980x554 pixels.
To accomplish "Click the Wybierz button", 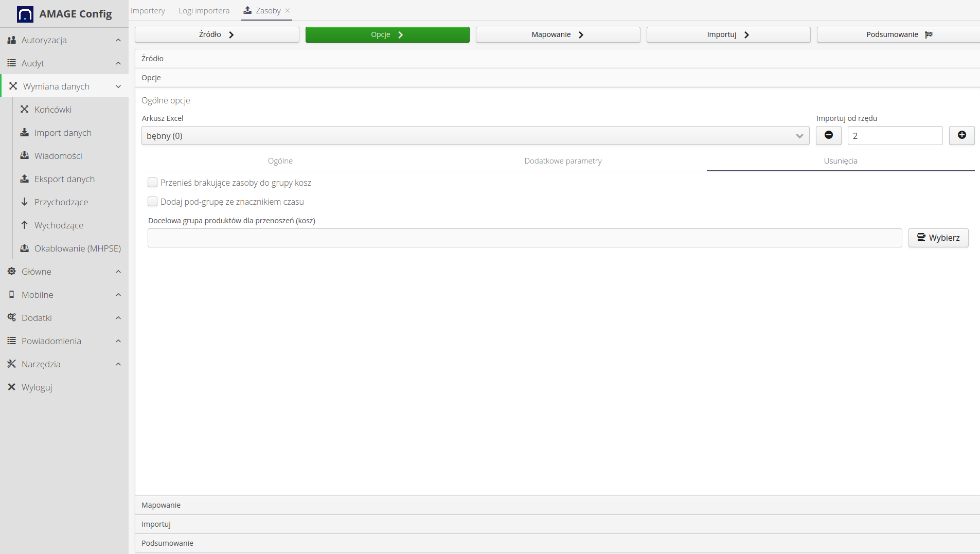I will pyautogui.click(x=938, y=238).
